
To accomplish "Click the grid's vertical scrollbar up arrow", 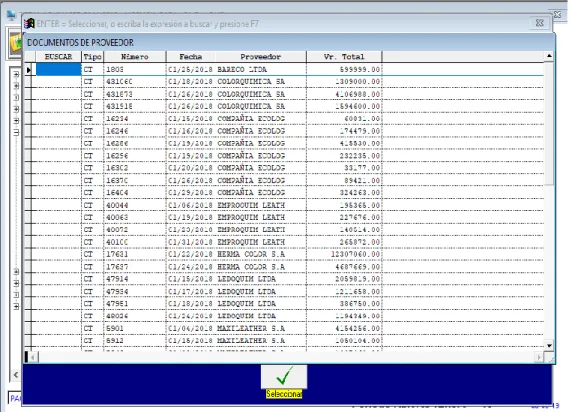I will point(549,56).
